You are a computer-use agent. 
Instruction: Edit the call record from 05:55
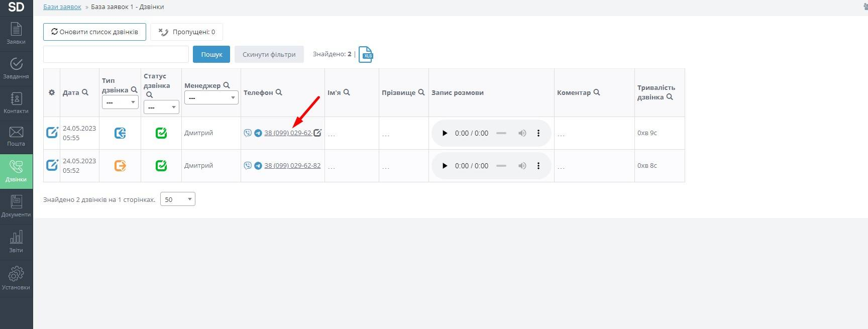coord(52,133)
